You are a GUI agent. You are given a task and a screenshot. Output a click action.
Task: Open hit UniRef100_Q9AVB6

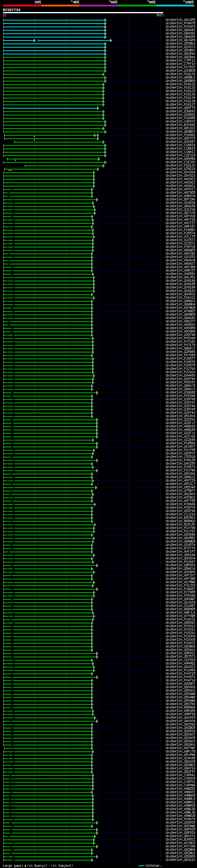click(x=180, y=159)
